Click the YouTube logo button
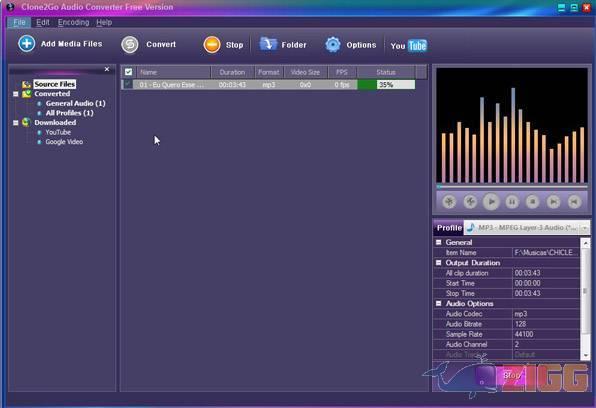The image size is (596, 408). pos(409,46)
